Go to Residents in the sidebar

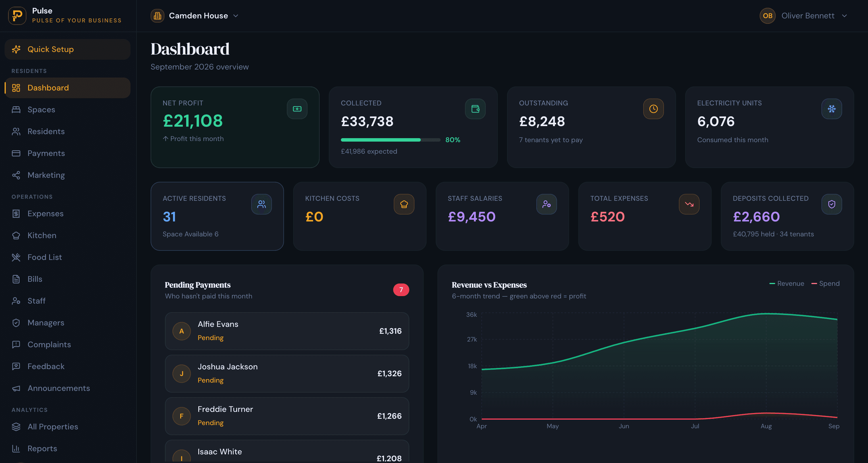pos(67,131)
